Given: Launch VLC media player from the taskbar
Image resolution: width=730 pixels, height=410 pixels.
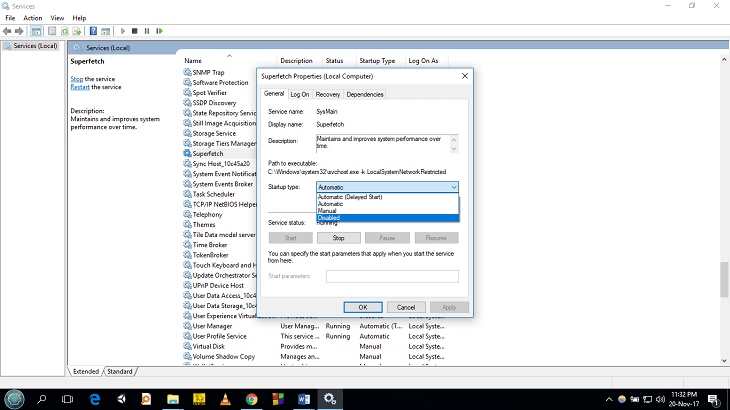Looking at the screenshot, I should point(225,398).
